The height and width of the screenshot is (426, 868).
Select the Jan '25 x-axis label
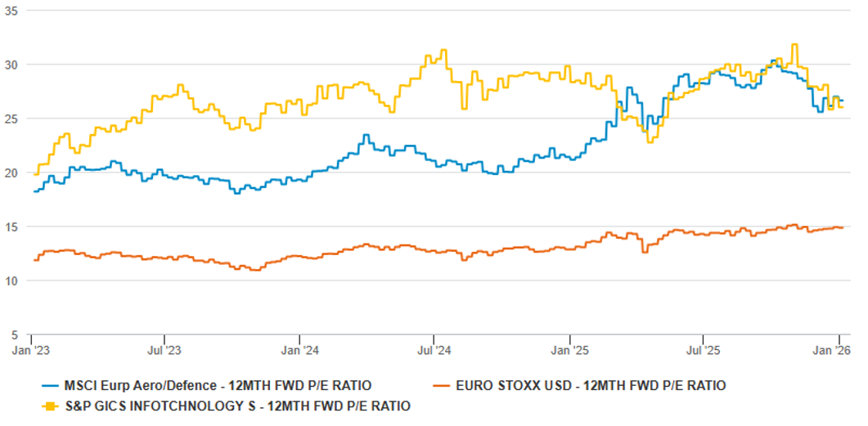pos(569,350)
